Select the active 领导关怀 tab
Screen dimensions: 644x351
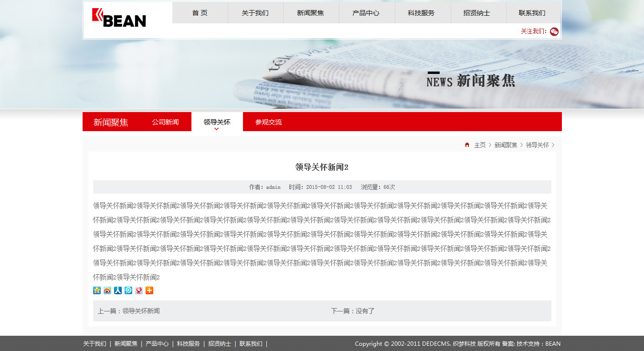click(217, 122)
